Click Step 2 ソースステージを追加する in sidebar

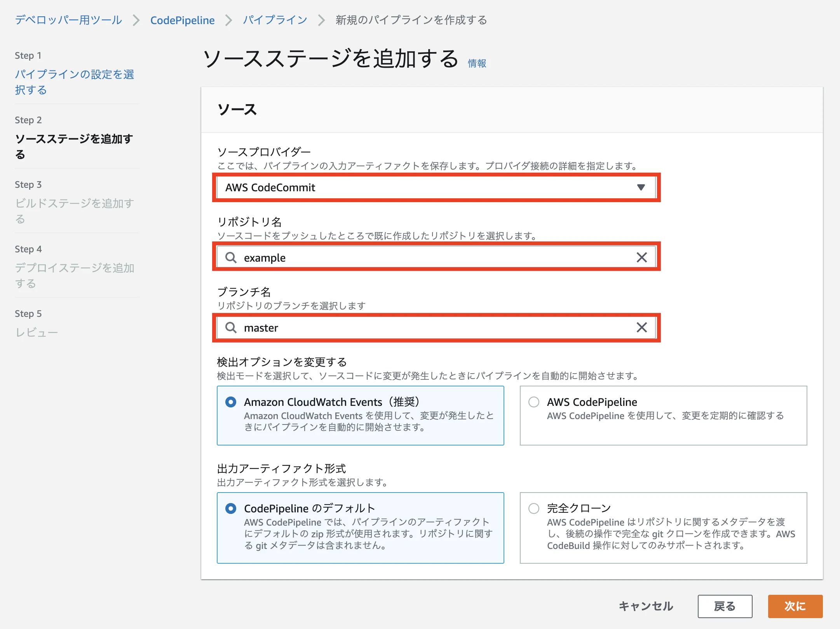pyautogui.click(x=74, y=146)
